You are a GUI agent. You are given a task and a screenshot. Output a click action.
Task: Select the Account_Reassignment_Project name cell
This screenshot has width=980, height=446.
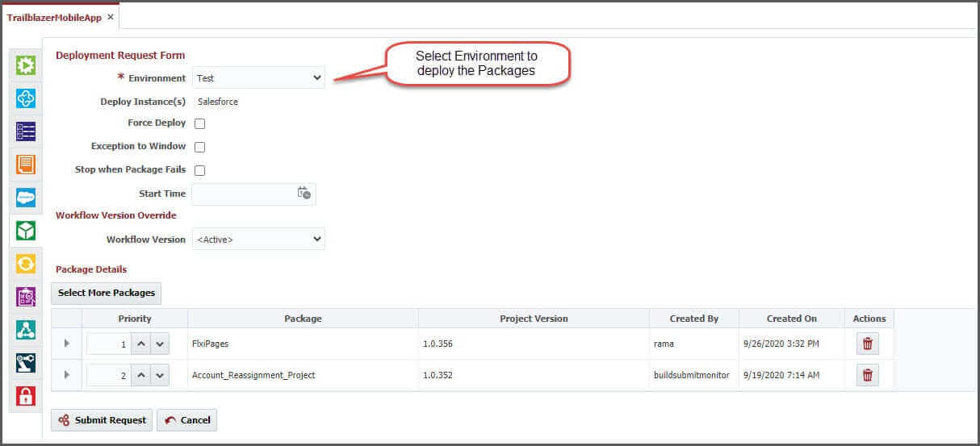303,375
